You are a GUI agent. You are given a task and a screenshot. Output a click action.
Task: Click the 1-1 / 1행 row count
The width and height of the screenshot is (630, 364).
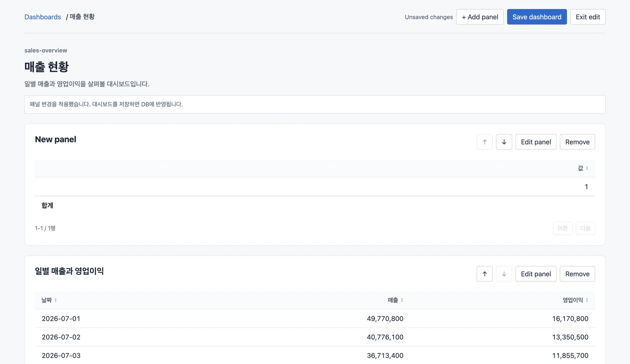coord(45,228)
